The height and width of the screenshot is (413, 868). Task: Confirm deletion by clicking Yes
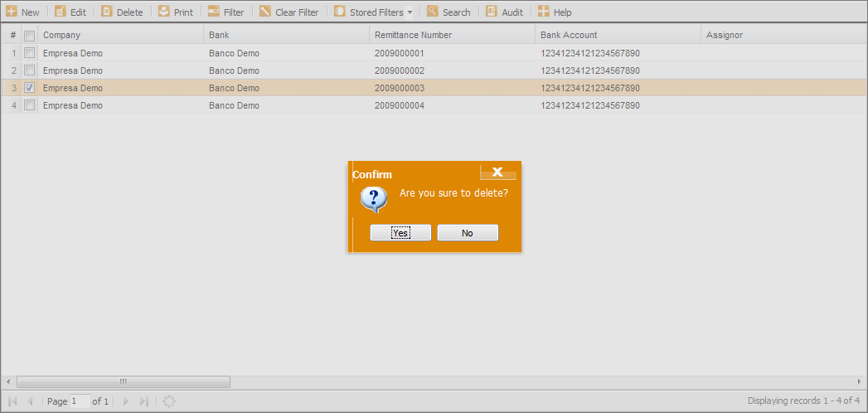pyautogui.click(x=400, y=233)
